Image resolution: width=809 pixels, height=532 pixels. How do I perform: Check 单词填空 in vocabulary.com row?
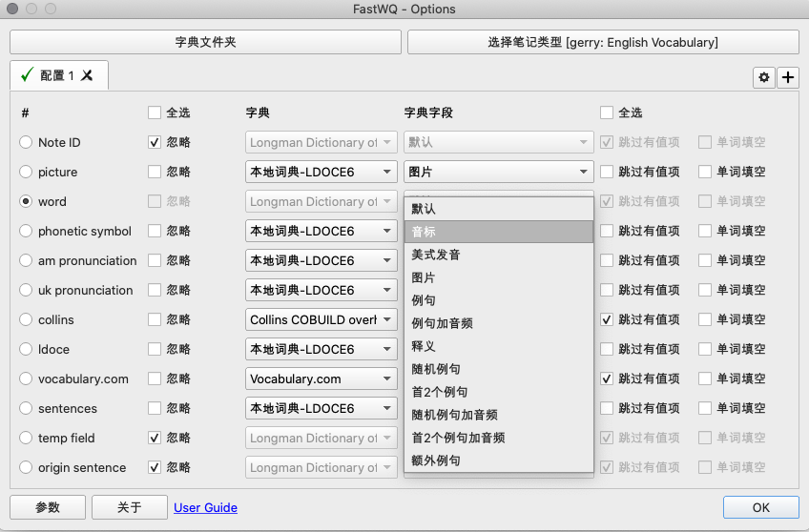pos(705,379)
